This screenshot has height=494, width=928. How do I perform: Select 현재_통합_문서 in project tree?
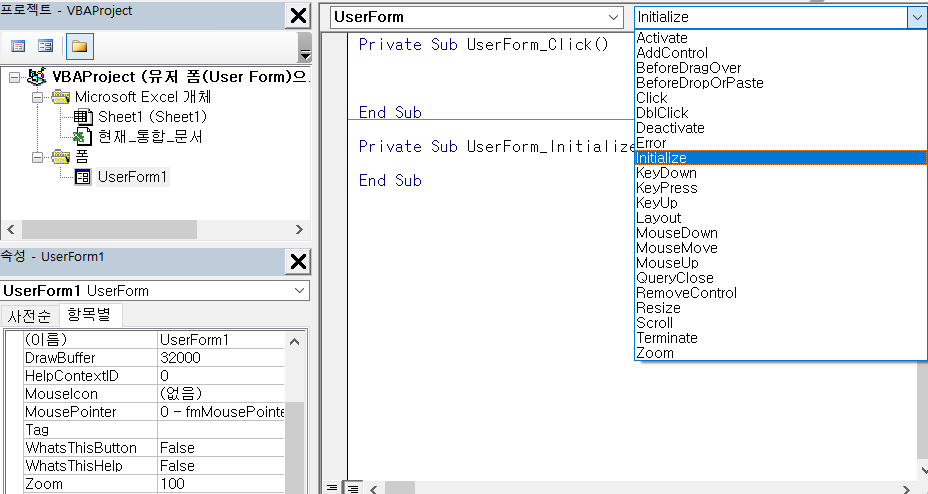pyautogui.click(x=150, y=137)
